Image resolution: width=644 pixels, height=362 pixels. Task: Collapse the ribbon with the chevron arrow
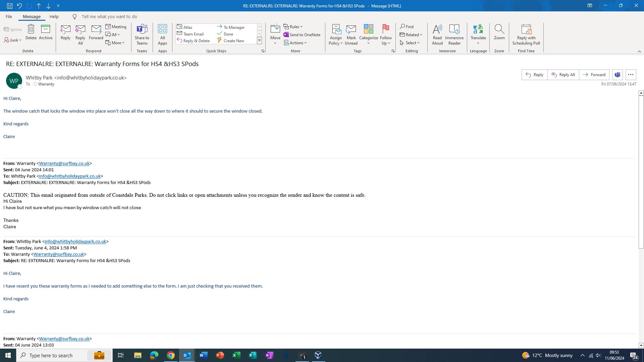639,51
